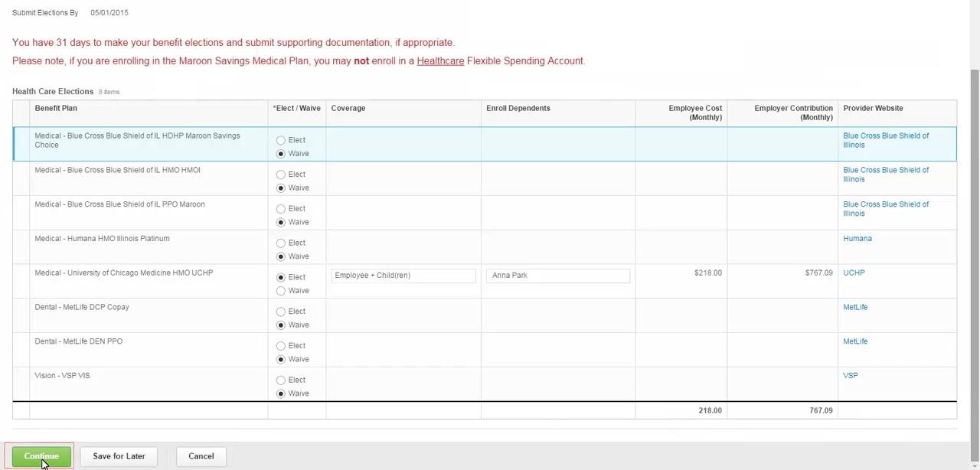Visit the Humana provider website

[x=857, y=239]
